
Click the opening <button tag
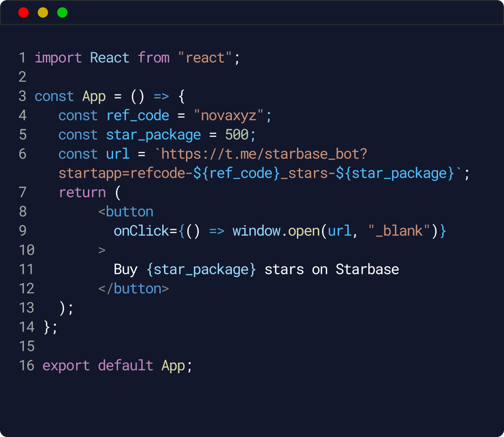point(126,212)
